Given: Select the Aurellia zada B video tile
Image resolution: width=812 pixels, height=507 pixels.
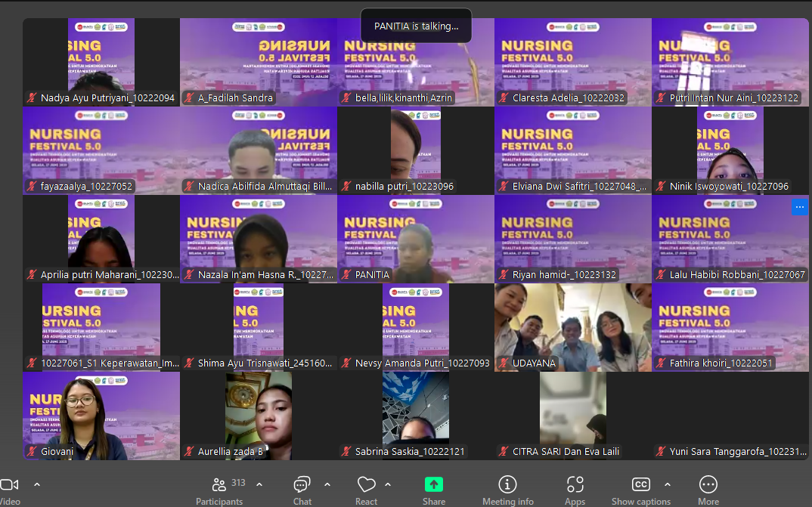Looking at the screenshot, I should click(259, 415).
